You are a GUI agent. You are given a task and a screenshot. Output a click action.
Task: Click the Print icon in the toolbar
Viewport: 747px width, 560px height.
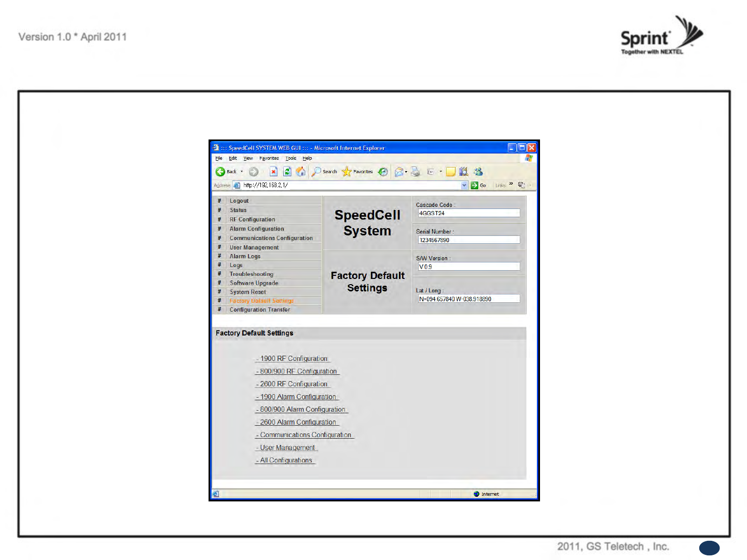click(x=416, y=172)
